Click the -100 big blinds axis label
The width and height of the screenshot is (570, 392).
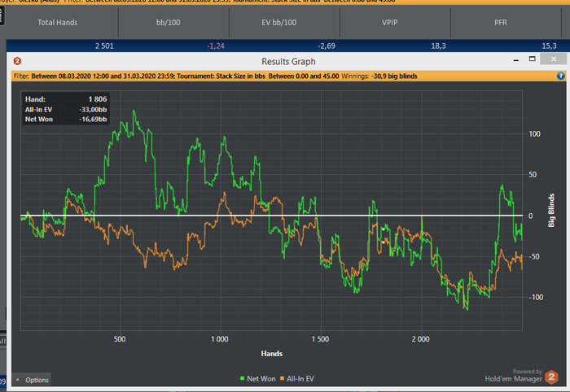(x=536, y=298)
